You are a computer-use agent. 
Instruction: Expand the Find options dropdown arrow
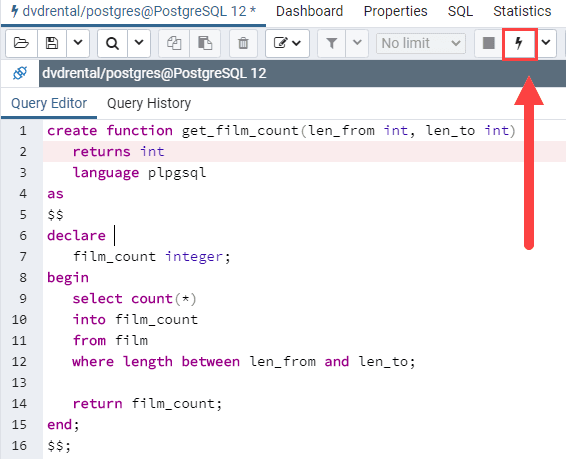click(x=139, y=43)
